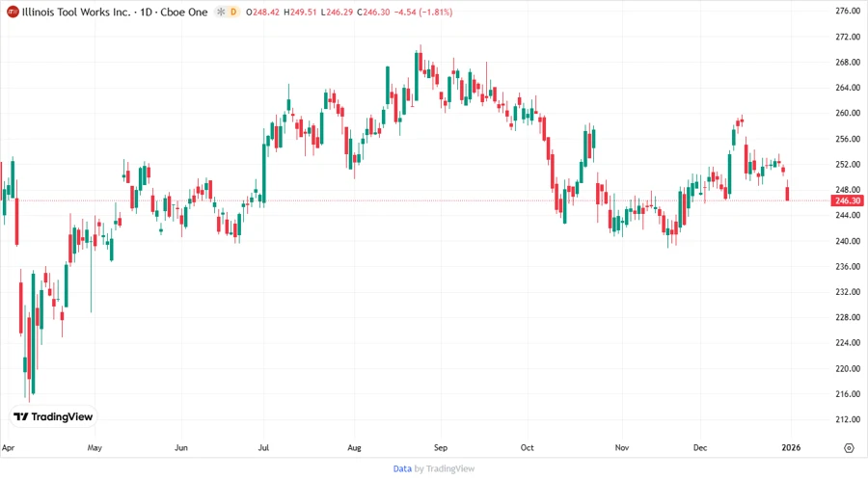The image size is (868, 480).
Task: Open the Illinois Tool Works Inc. symbol title
Action: click(x=76, y=12)
